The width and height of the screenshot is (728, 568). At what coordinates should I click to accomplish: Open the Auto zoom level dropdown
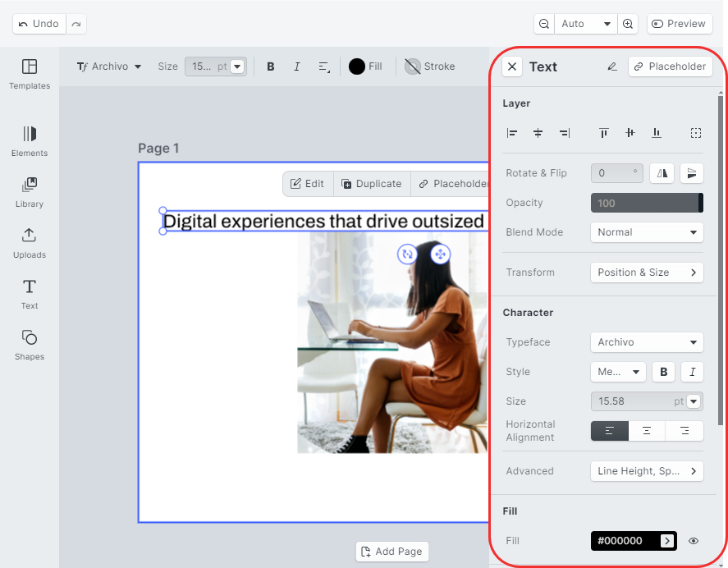click(x=586, y=24)
